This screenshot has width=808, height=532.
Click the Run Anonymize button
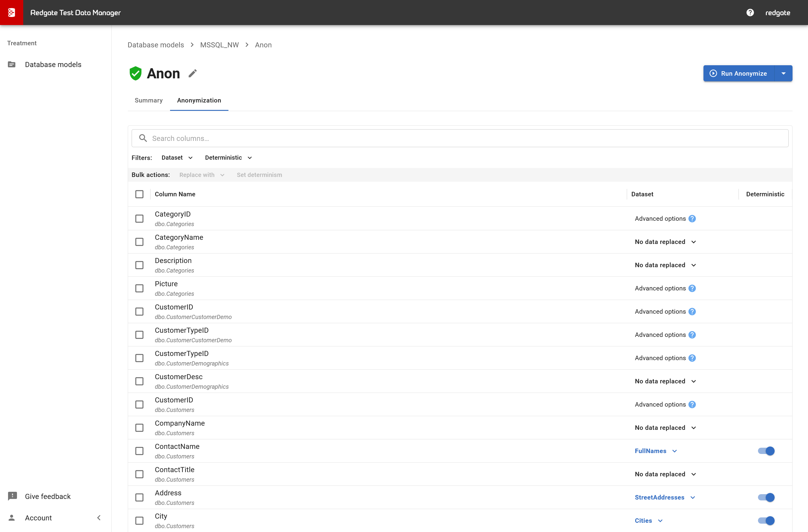tap(739, 73)
